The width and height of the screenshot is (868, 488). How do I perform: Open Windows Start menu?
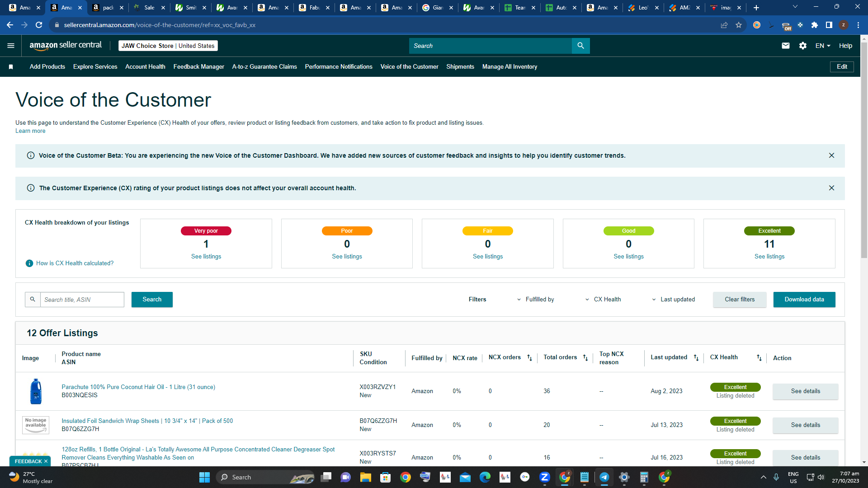[x=204, y=477]
